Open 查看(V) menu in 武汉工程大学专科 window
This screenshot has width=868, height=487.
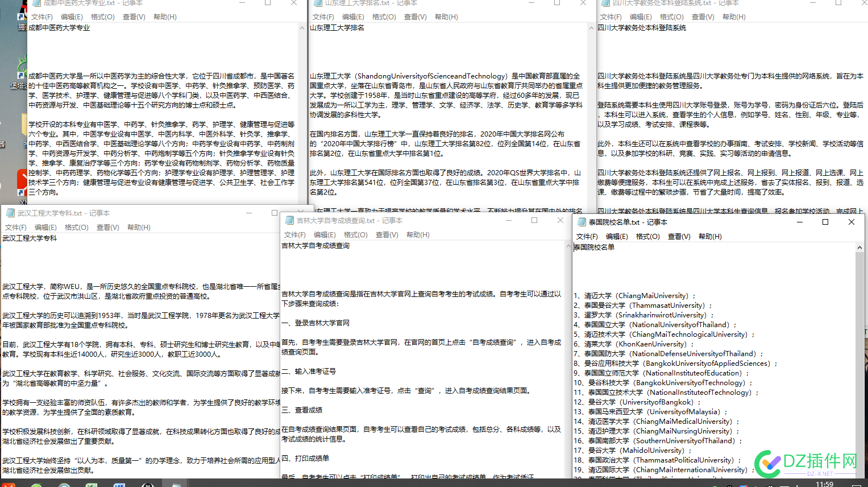[108, 228]
